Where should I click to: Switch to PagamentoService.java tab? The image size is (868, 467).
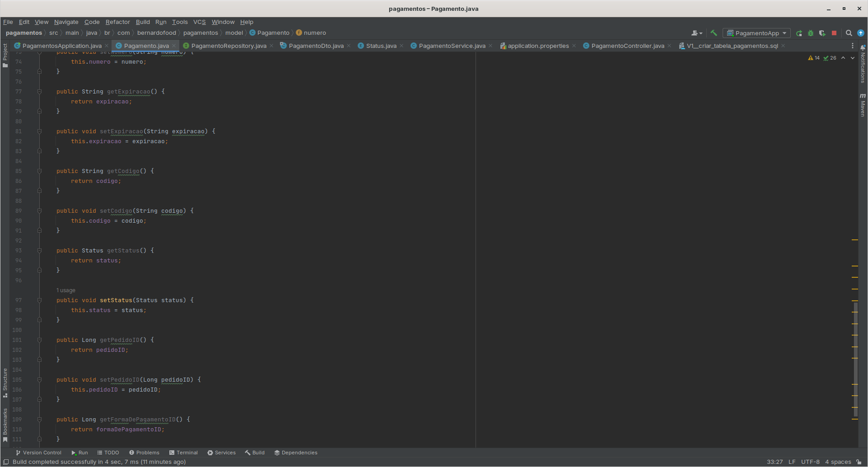click(x=452, y=46)
